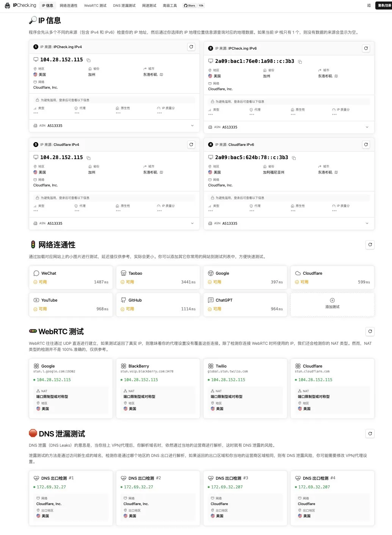Click the 网络连通性 section heading

[52, 245]
